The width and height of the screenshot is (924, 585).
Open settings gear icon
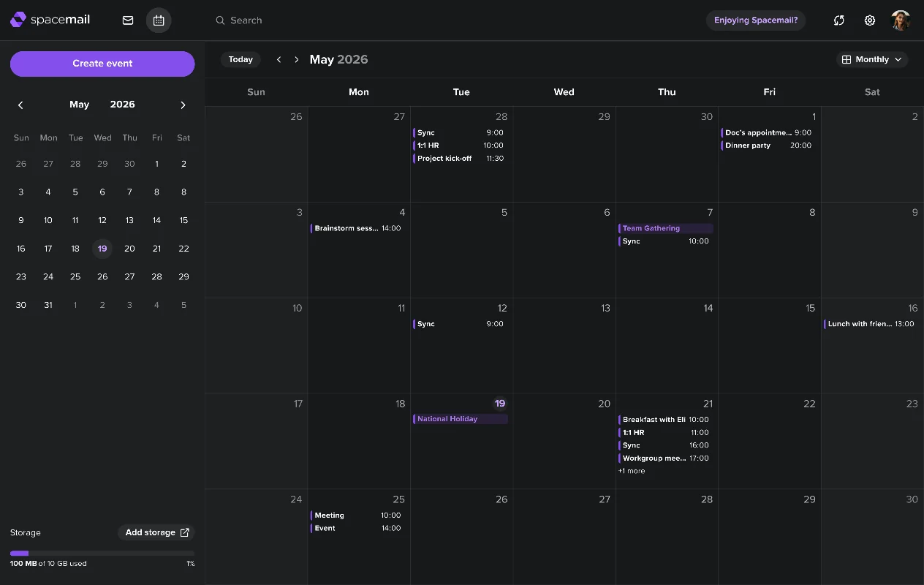pyautogui.click(x=870, y=20)
